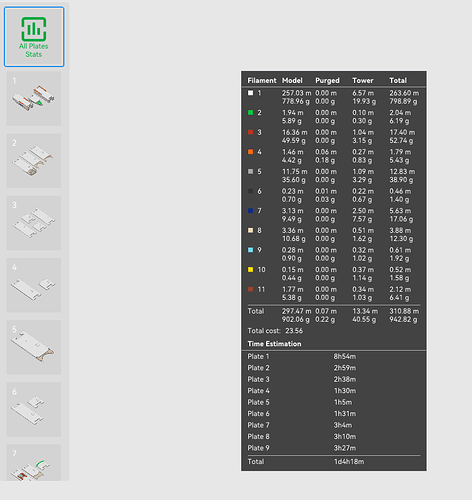Click the cream filament 8 color swatch

click(250, 230)
